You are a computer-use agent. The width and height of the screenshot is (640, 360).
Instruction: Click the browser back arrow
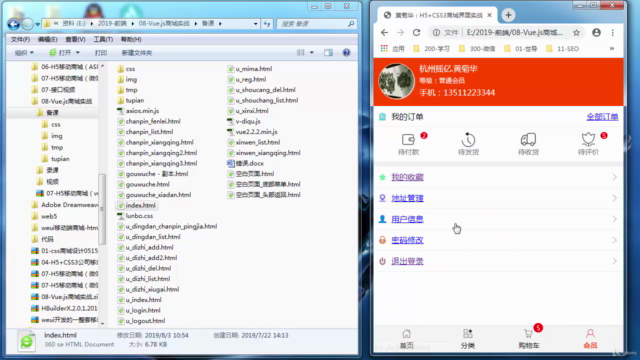click(x=384, y=33)
